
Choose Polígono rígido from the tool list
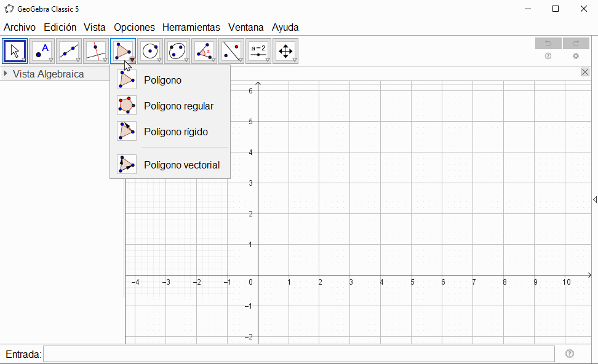tap(176, 132)
